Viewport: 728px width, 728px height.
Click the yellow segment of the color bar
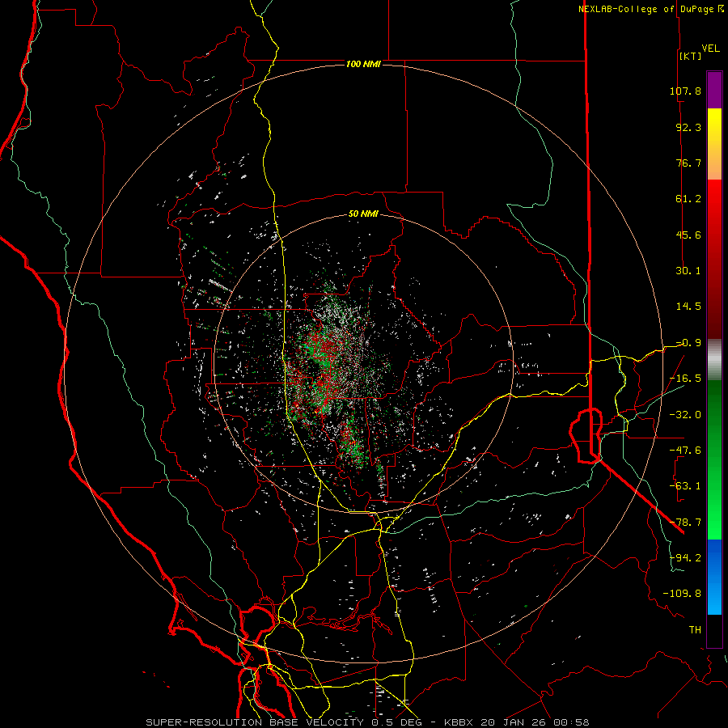pyautogui.click(x=714, y=144)
